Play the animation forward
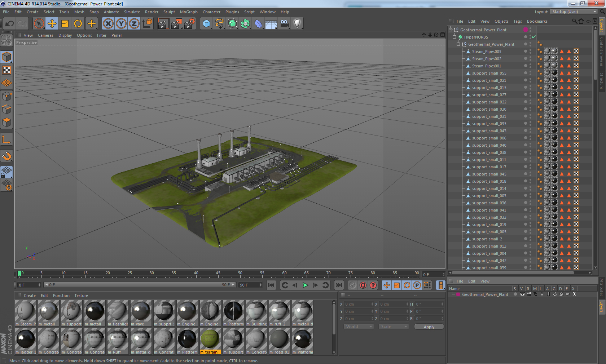The width and height of the screenshot is (606, 364). [x=305, y=285]
